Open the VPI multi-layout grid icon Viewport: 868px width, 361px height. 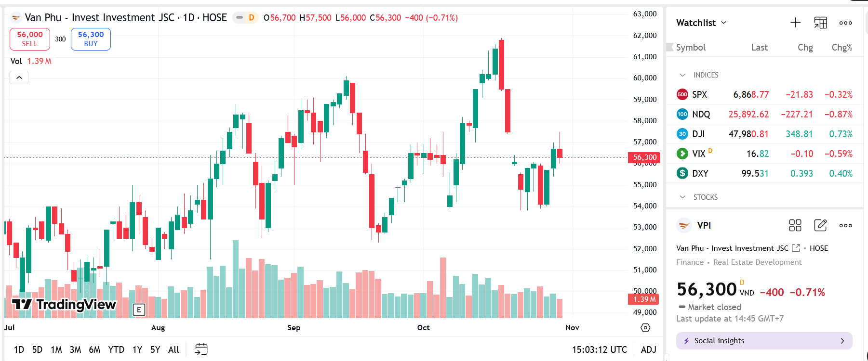[795, 225]
